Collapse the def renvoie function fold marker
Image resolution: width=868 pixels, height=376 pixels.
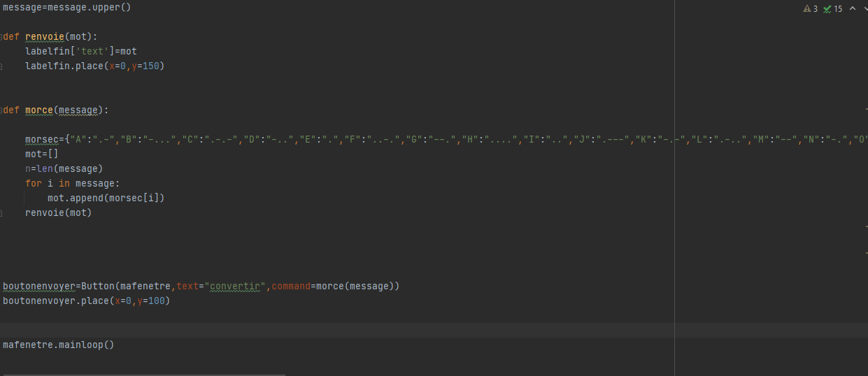[x=1, y=36]
